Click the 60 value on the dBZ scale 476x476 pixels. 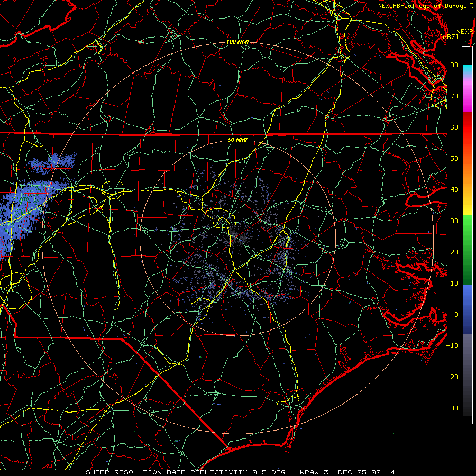[454, 127]
